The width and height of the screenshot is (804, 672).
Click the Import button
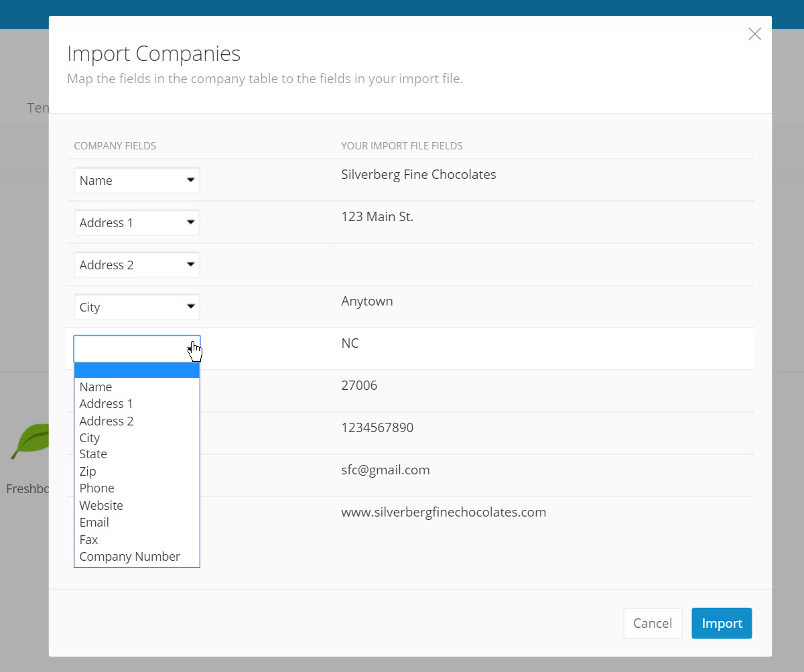(x=722, y=623)
